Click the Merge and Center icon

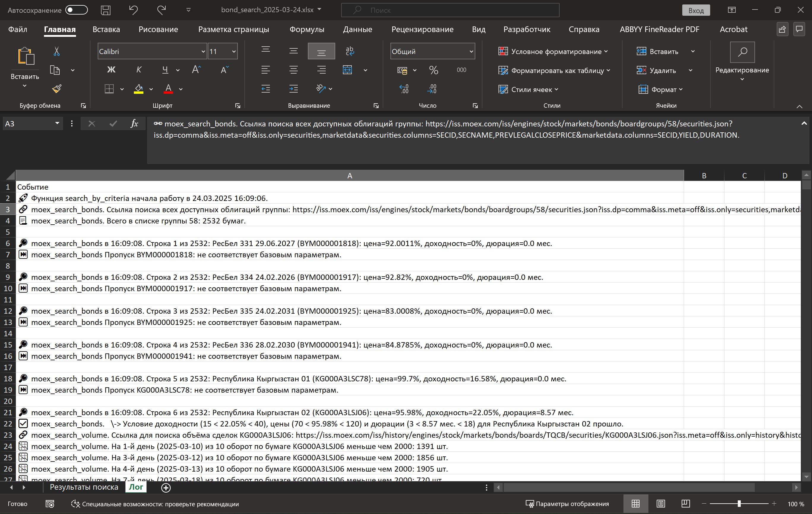347,70
